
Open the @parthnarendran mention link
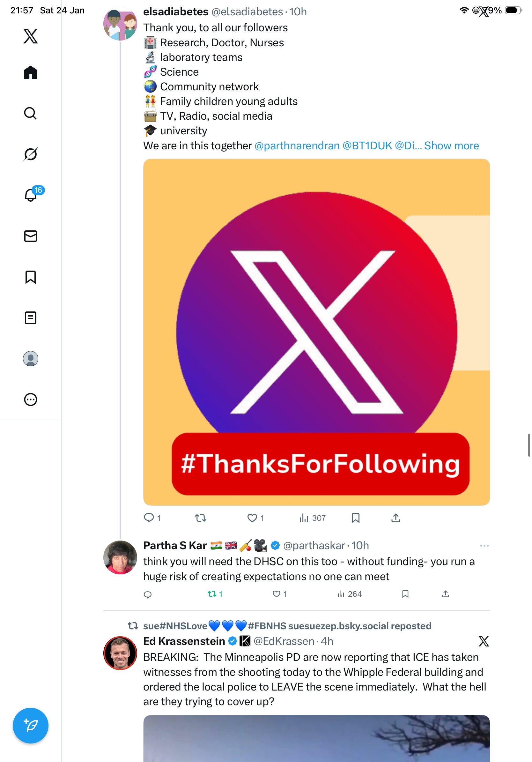click(297, 146)
